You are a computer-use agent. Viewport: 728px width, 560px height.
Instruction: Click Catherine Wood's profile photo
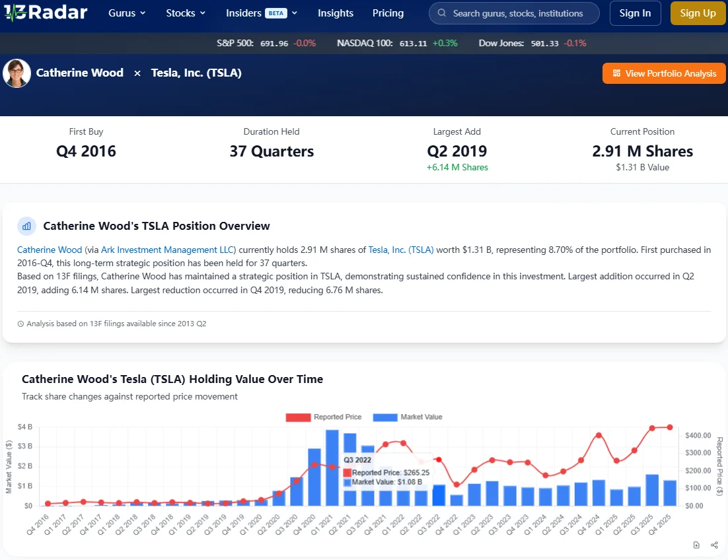click(17, 73)
